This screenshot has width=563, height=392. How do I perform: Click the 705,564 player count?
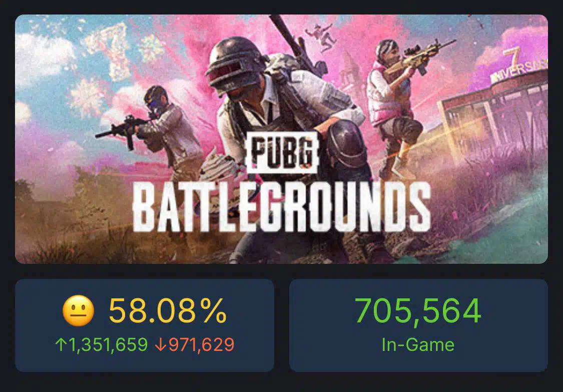(x=418, y=310)
